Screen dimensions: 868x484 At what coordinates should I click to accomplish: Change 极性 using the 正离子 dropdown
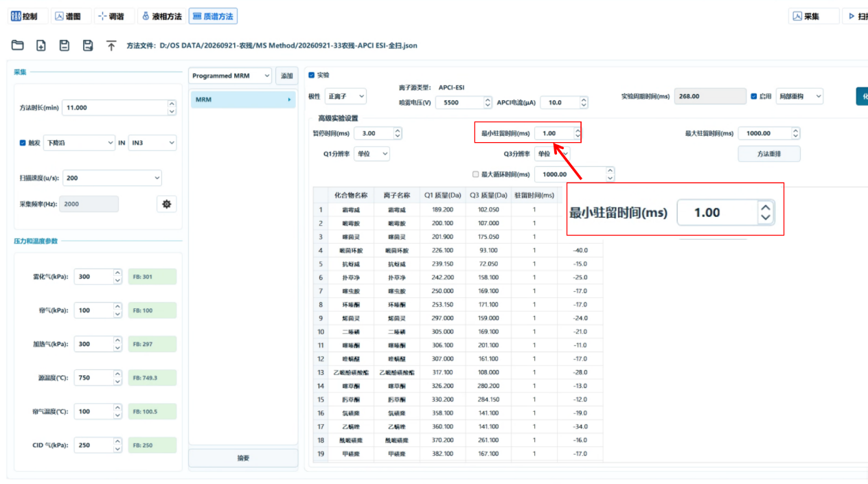[x=345, y=97]
